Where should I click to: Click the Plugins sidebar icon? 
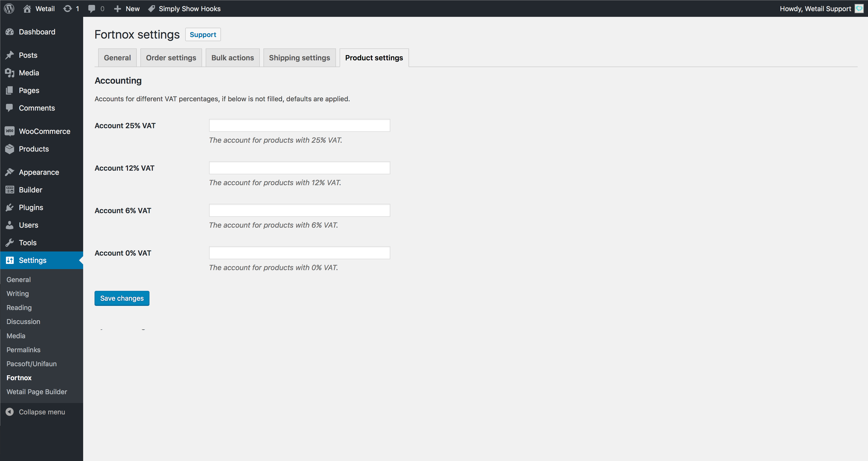pos(10,207)
